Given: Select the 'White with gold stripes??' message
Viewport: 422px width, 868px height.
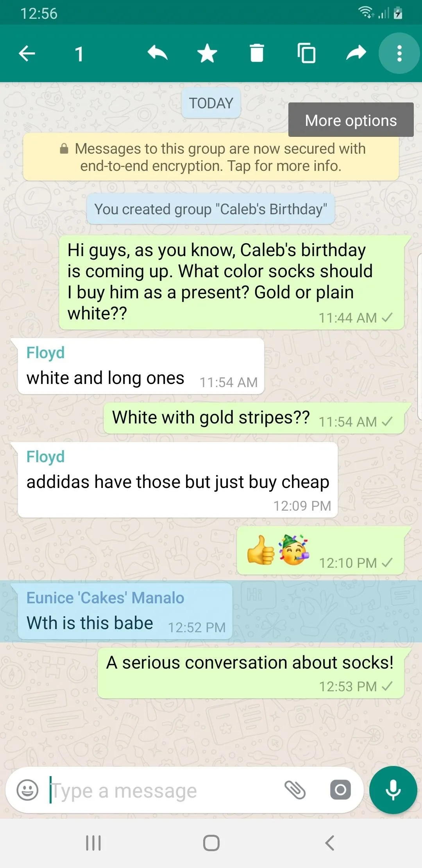Looking at the screenshot, I should [254, 418].
